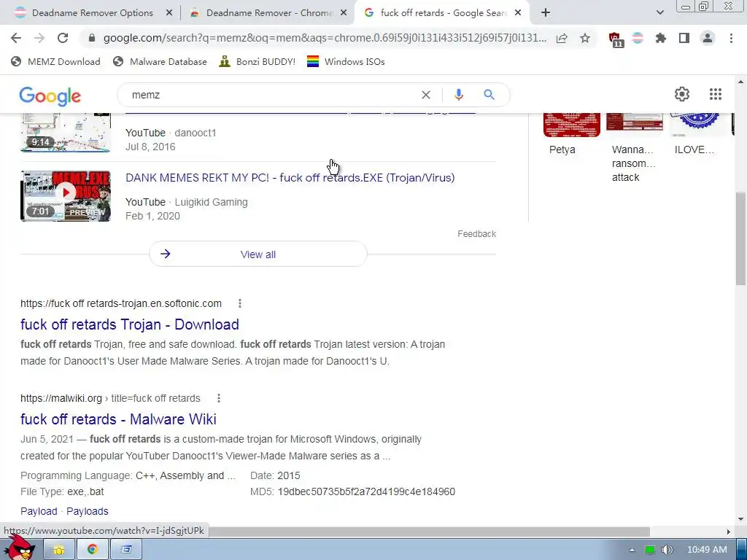Open the softonic Trojan - Download result
Viewport: 747px width, 560px height.
[x=130, y=324]
